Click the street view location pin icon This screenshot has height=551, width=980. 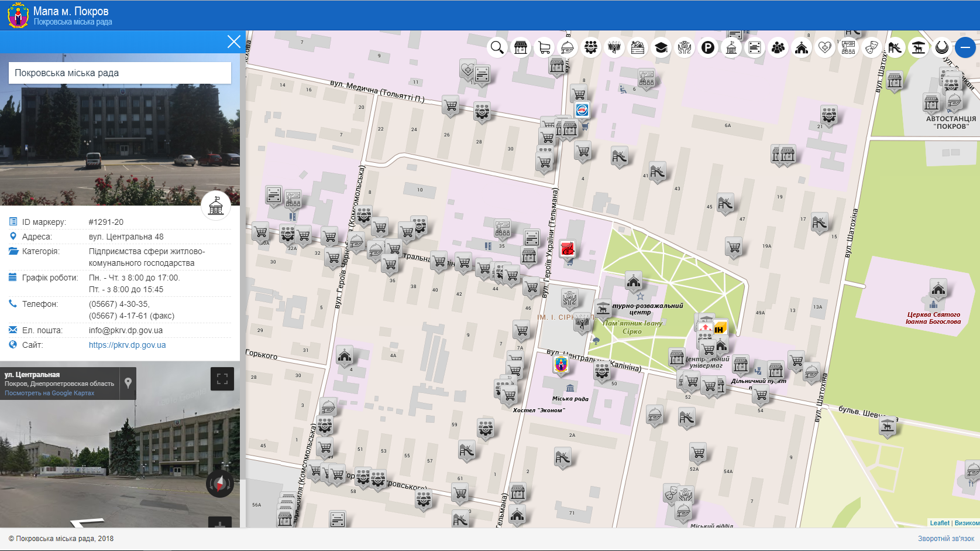point(128,383)
